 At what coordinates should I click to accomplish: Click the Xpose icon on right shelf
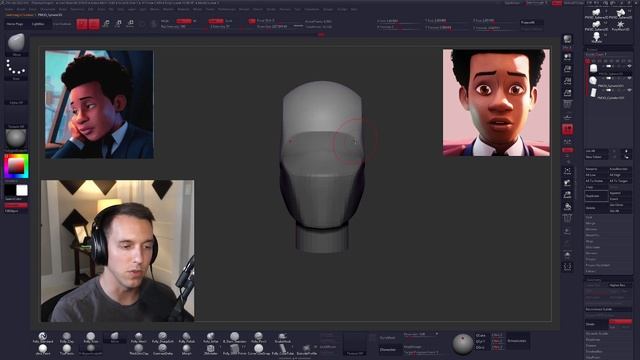pyautogui.click(x=568, y=267)
